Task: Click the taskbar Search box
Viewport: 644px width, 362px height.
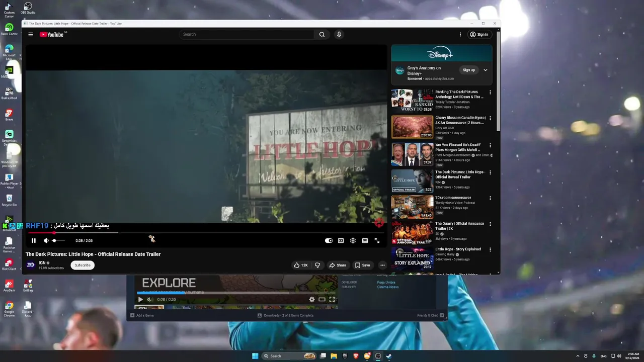Action: [x=289, y=356]
